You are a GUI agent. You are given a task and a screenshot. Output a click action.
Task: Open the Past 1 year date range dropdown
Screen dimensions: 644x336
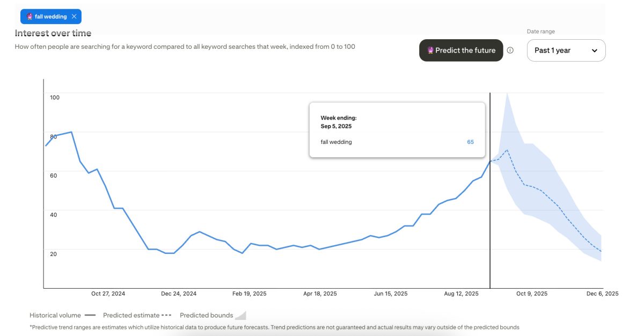point(566,50)
